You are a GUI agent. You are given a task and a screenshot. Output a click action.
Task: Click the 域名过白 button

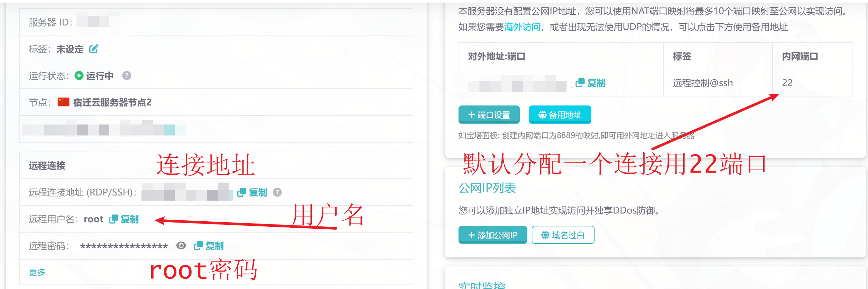(563, 235)
